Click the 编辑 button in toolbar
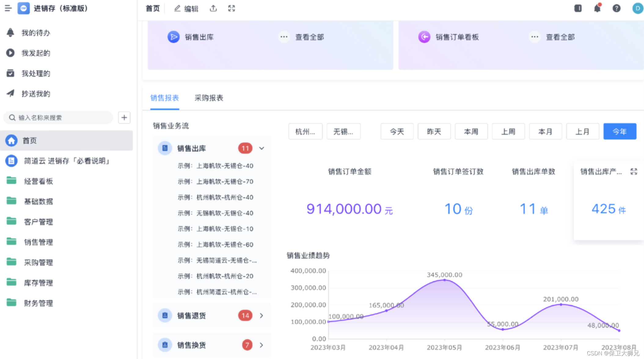644x359 pixels. [186, 9]
